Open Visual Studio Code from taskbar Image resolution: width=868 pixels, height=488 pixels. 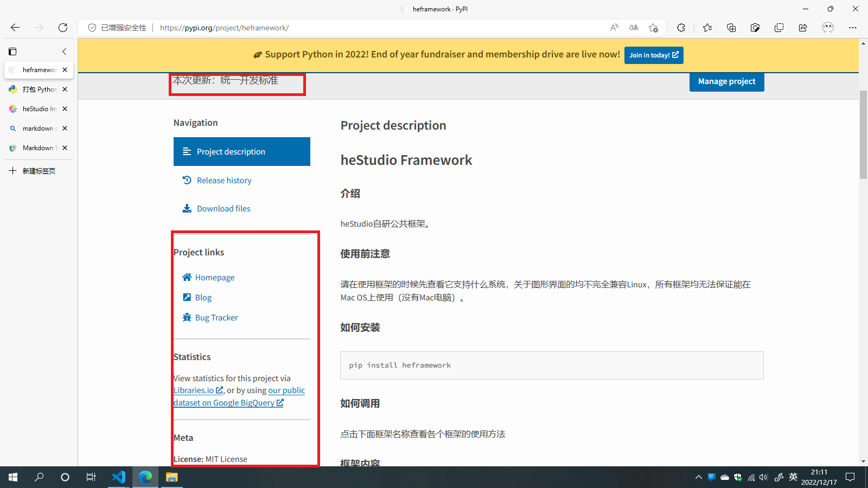119,477
